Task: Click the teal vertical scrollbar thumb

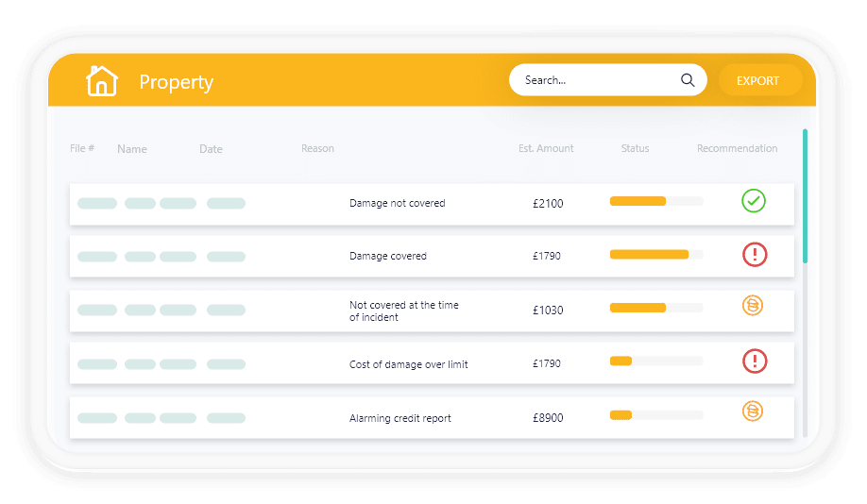Action: 805,196
